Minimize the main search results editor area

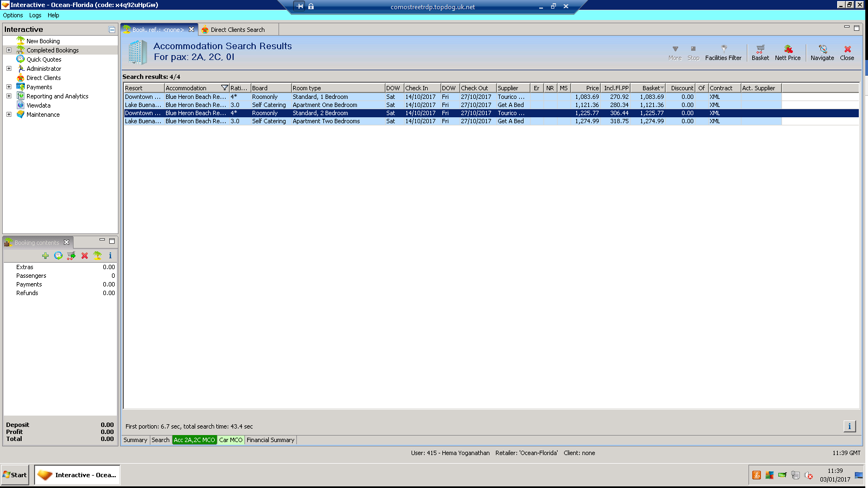[x=847, y=27]
